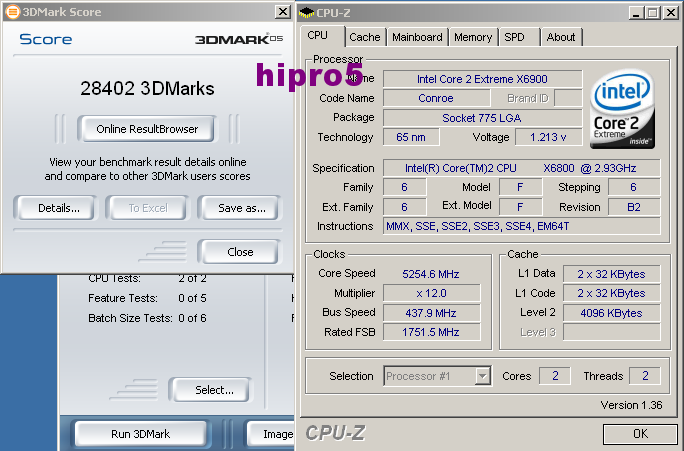Open the About tab

[561, 37]
